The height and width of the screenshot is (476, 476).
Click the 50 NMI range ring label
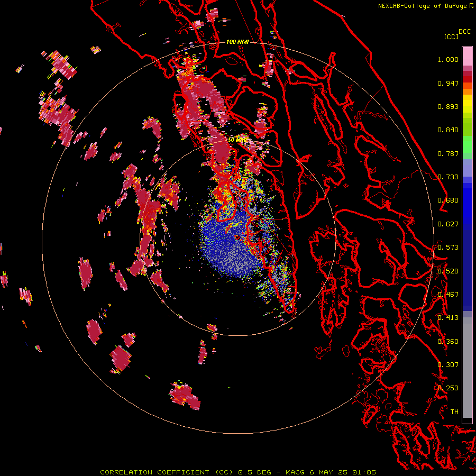point(237,140)
